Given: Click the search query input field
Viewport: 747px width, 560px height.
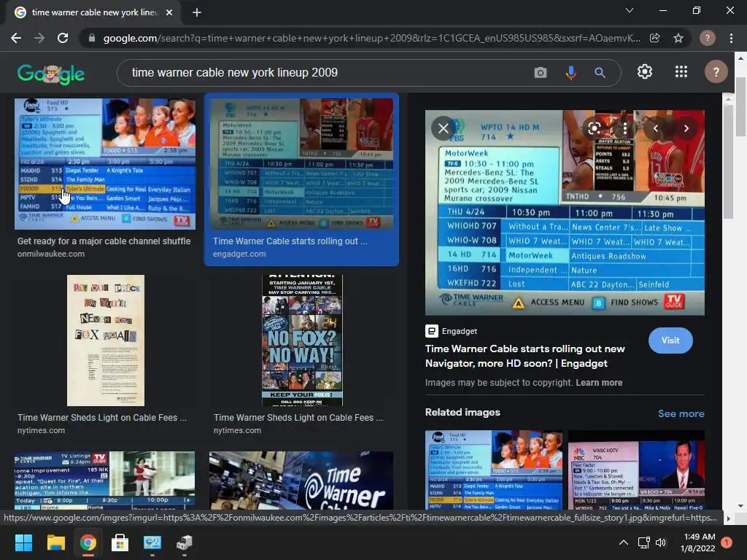Looking at the screenshot, I should tap(329, 72).
